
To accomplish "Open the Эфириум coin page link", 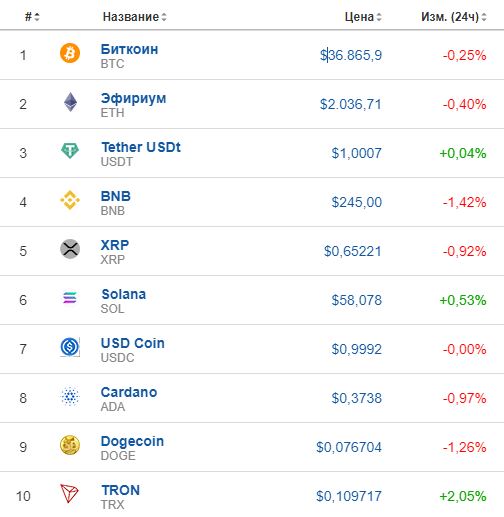I will [133, 98].
